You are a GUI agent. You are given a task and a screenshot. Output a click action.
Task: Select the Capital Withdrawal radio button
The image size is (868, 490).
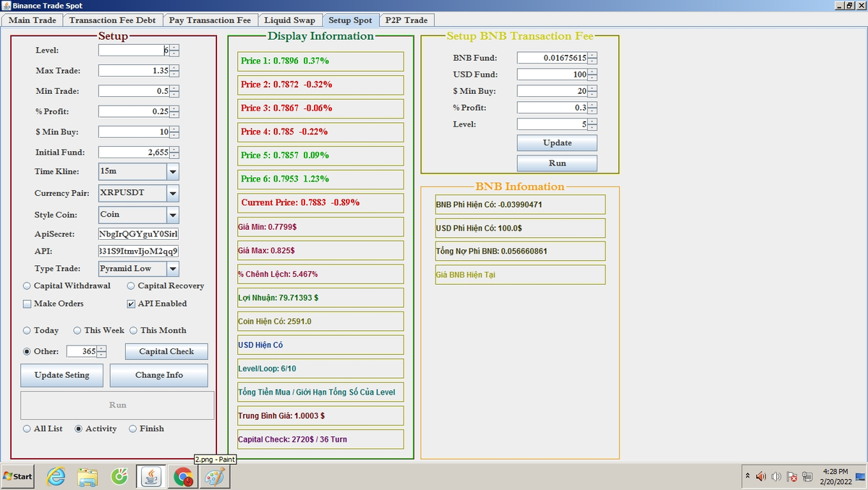click(27, 285)
